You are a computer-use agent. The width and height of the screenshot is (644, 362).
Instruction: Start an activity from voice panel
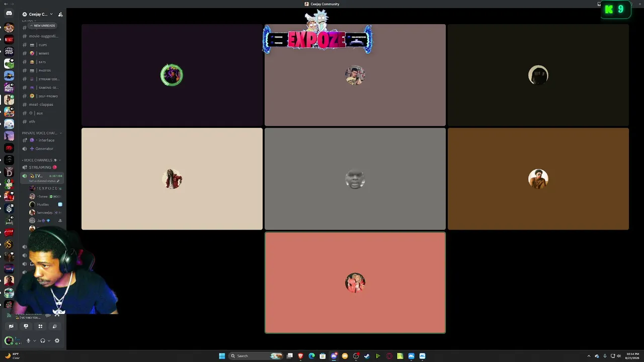click(40, 326)
